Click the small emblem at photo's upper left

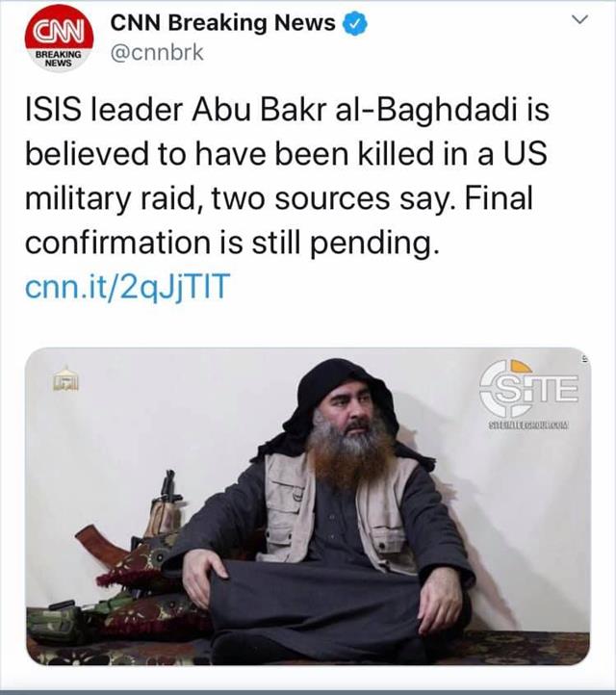coord(66,378)
